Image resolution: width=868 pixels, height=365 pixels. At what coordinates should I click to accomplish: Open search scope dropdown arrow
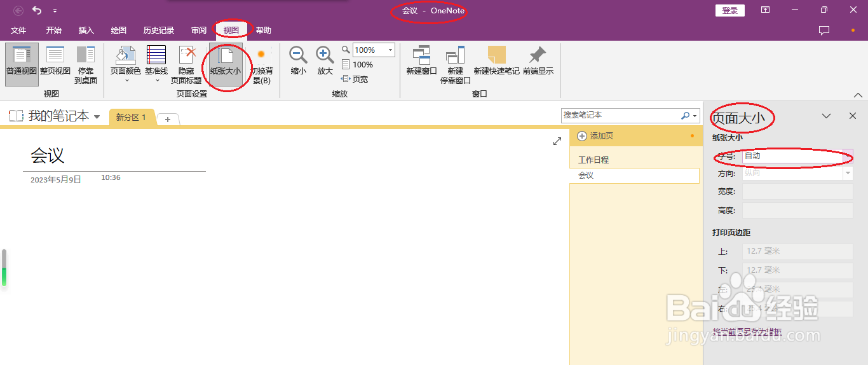click(x=695, y=116)
